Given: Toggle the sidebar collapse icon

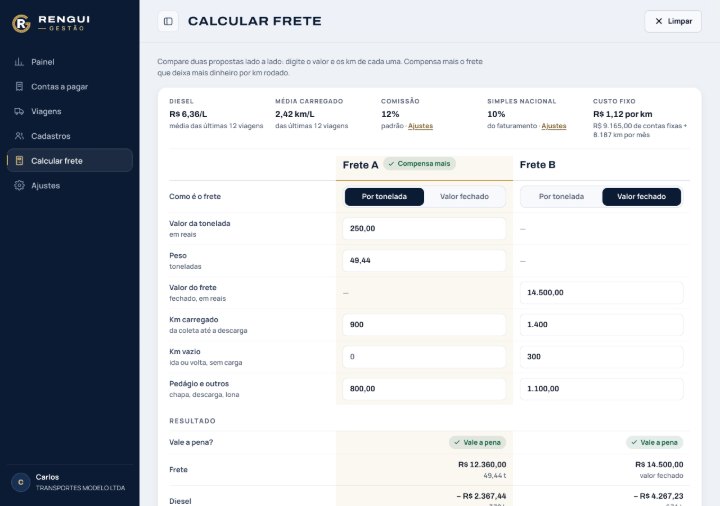Looking at the screenshot, I should coord(168,21).
